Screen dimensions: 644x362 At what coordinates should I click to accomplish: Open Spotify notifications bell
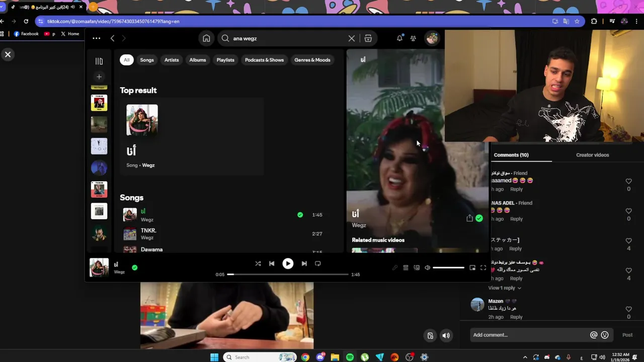[x=399, y=38]
